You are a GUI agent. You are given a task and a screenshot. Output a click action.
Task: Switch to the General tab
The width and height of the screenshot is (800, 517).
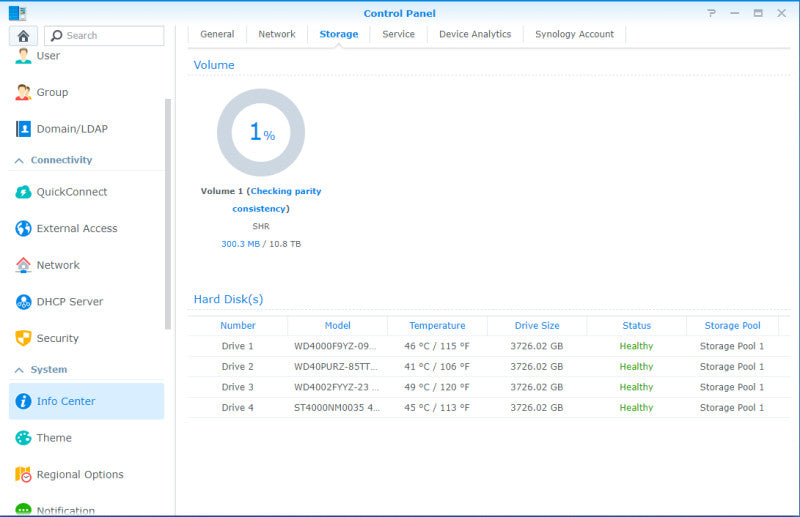[217, 34]
